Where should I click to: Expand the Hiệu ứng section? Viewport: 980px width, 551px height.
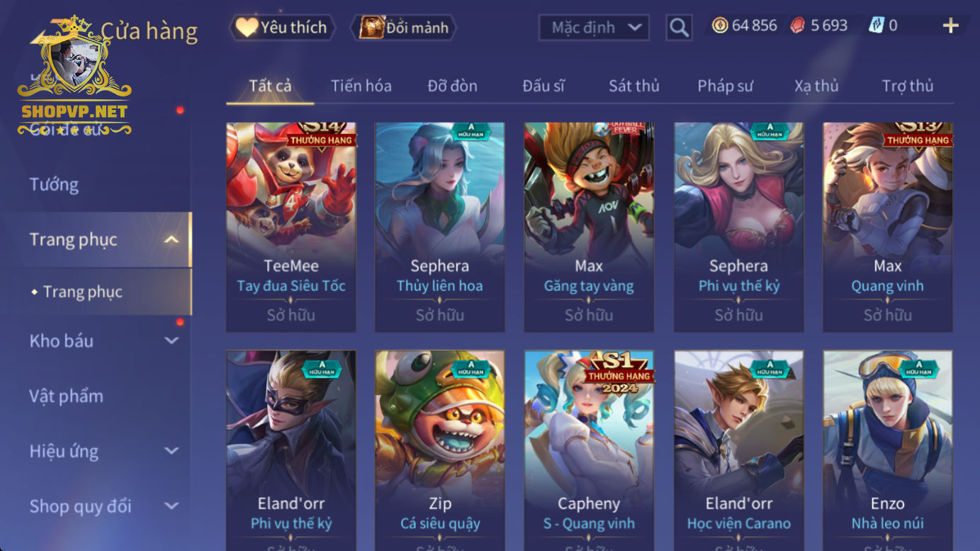(171, 451)
